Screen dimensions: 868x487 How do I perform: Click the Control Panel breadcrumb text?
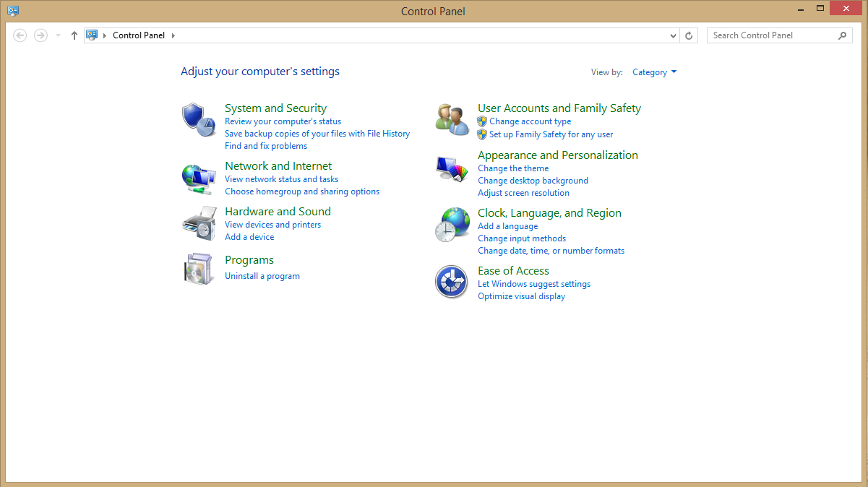(x=139, y=35)
